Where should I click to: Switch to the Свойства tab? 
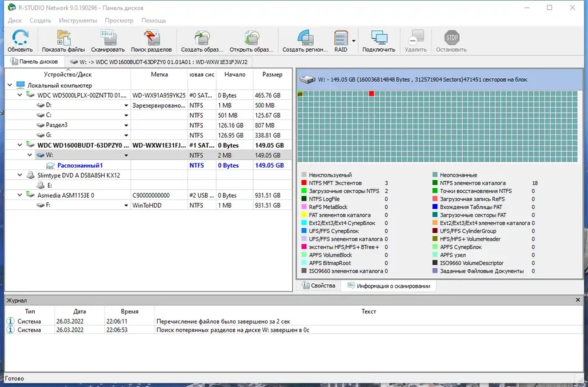(319, 286)
